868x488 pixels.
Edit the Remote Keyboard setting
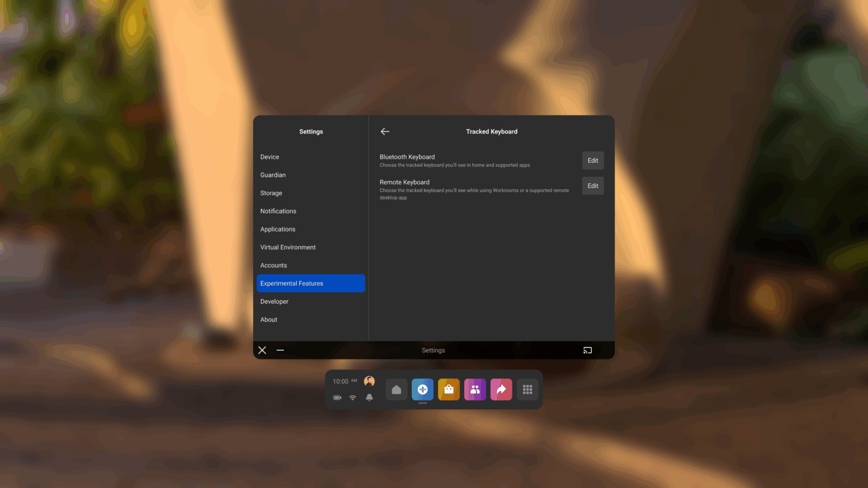[x=592, y=186]
